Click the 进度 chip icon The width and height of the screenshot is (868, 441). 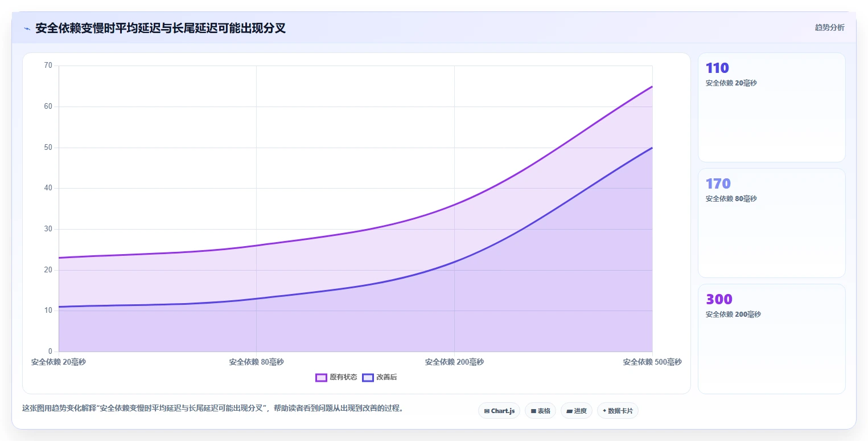(x=570, y=411)
